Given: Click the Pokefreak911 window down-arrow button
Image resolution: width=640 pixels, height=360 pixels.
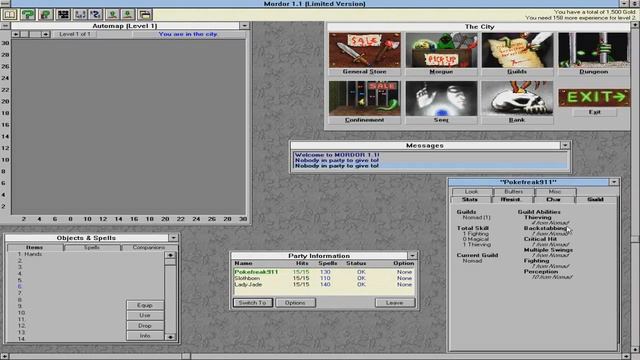Looking at the screenshot, I should (x=614, y=182).
